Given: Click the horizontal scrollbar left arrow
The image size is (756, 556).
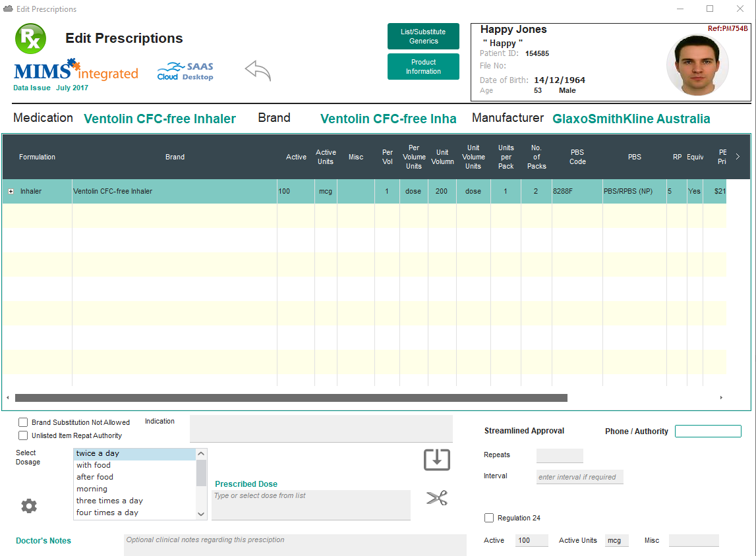Looking at the screenshot, I should coord(7,398).
